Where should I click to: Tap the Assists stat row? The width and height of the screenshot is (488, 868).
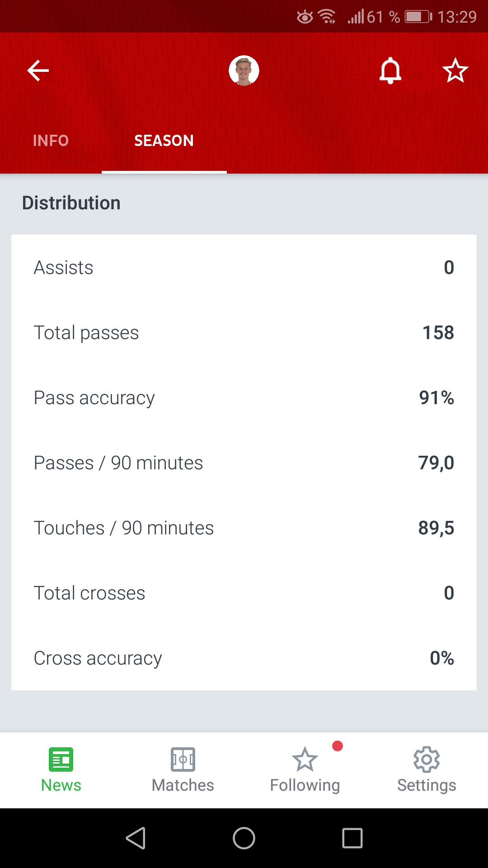coord(244,268)
